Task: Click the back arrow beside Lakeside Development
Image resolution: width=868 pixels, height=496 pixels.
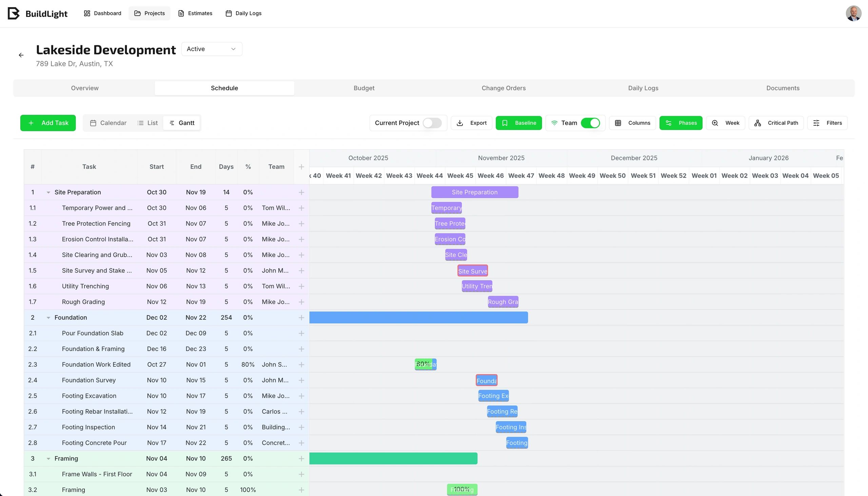Action: [21, 55]
